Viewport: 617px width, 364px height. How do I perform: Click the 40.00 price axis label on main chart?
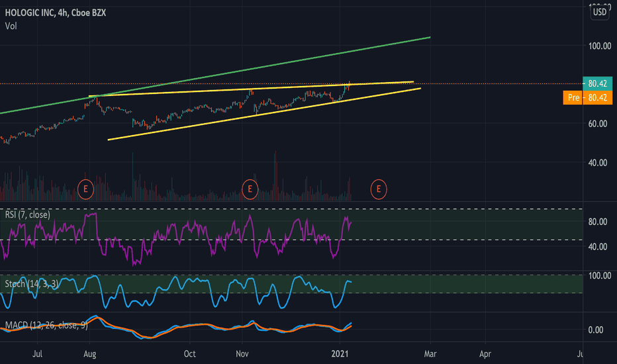tap(597, 163)
